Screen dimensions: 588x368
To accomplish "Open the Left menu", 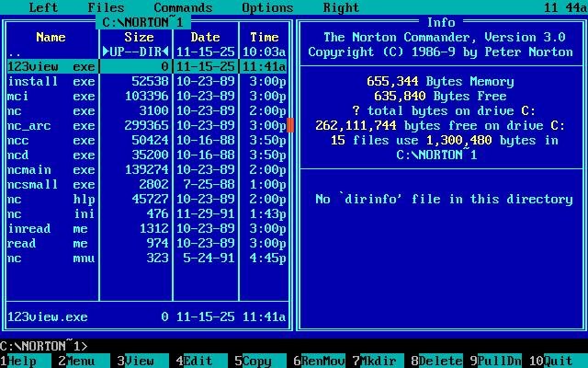I will coord(43,7).
